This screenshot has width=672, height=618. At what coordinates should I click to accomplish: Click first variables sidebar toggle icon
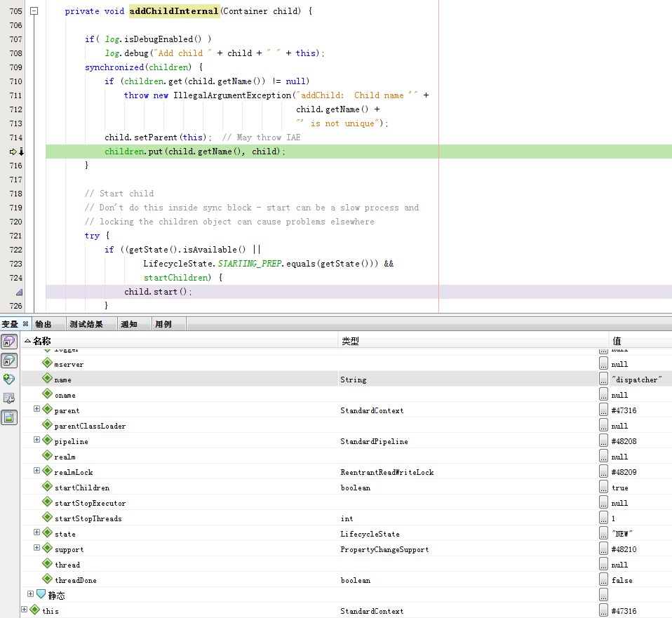9,342
